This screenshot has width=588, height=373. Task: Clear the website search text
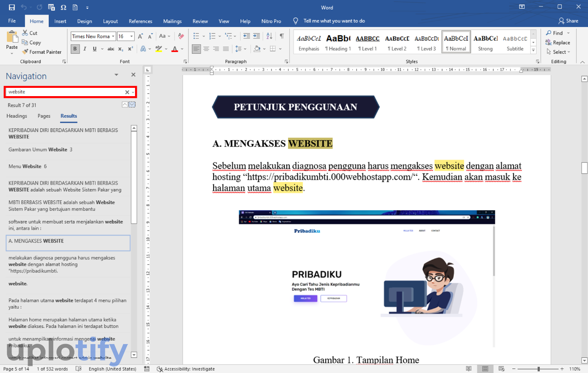coord(127,92)
